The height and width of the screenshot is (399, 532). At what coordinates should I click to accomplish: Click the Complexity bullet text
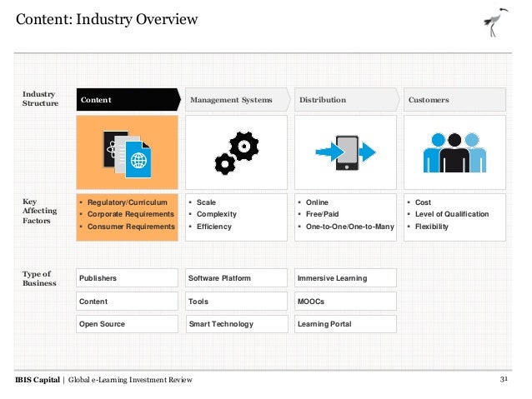[x=217, y=214]
